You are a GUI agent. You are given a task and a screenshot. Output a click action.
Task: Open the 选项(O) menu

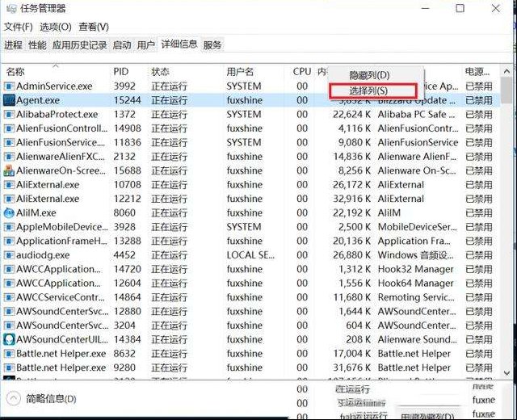(56, 27)
